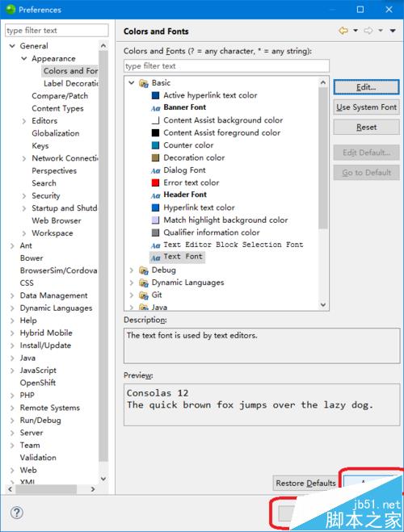Click the fonts list scroll down arrow
The image size is (404, 532).
(x=323, y=304)
